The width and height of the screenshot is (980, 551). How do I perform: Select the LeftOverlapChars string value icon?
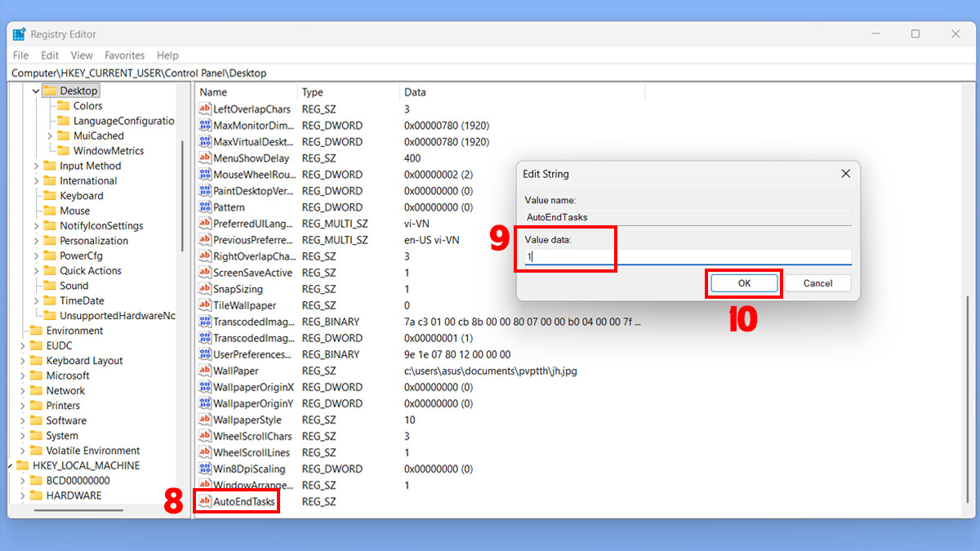(x=206, y=109)
